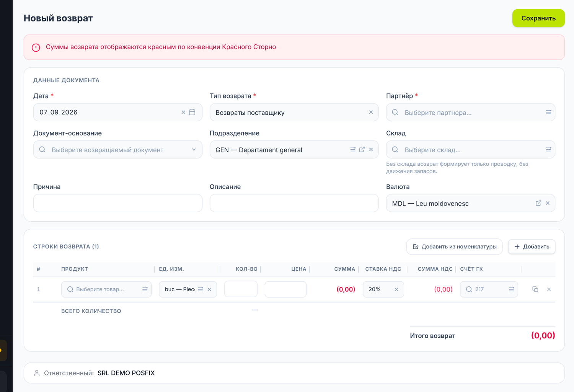Click the Цена input in row 1
This screenshot has height=392, width=574.
click(285, 289)
